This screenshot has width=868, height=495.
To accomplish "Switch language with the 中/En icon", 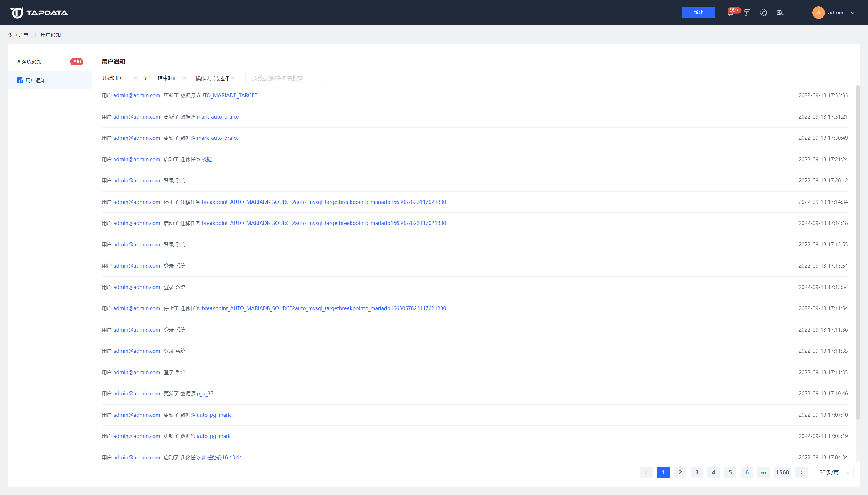I will (x=780, y=13).
